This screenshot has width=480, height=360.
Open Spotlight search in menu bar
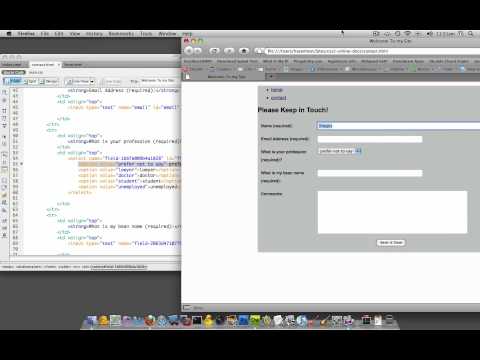click(471, 34)
